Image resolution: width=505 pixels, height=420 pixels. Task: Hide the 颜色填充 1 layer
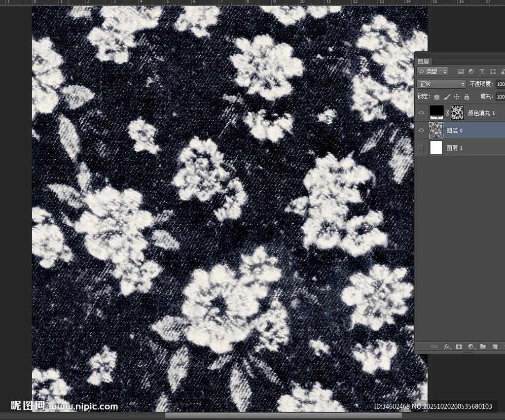tap(421, 113)
